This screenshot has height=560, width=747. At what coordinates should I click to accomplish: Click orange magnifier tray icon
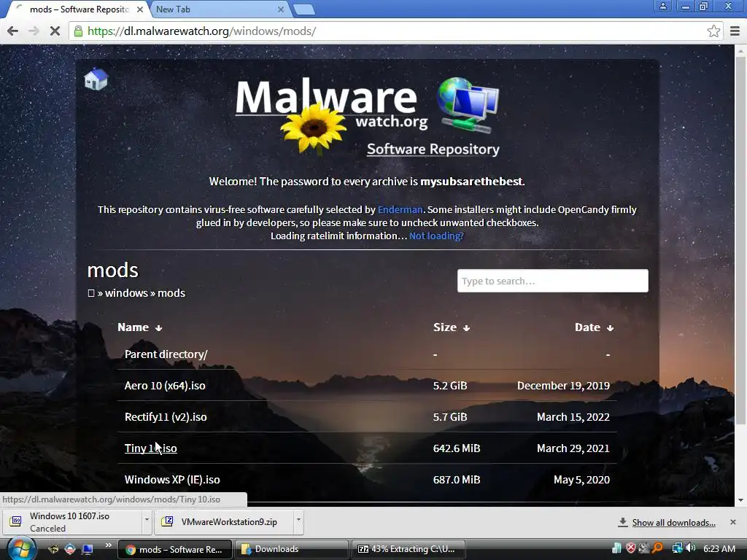(657, 548)
